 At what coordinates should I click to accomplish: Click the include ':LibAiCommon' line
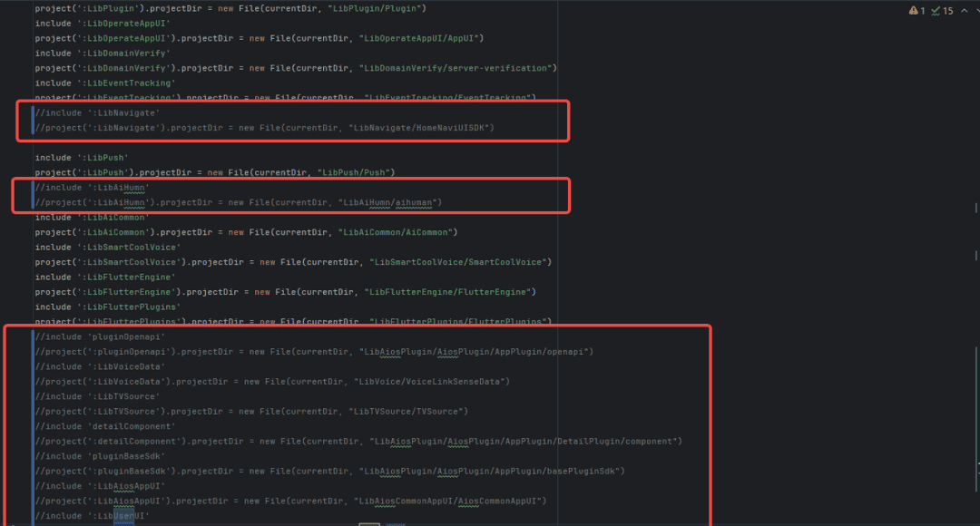pyautogui.click(x=93, y=218)
